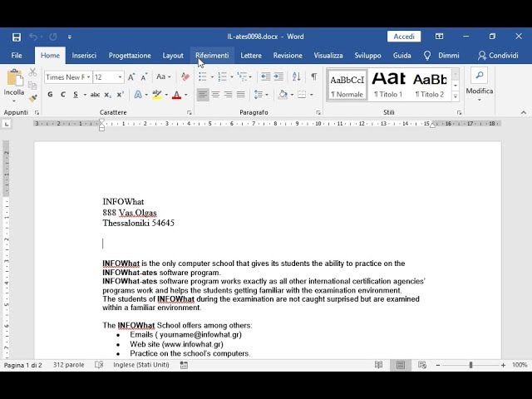Screen dimensions: 532x399
Task: Copy selection with the copy icon
Action: pos(32,86)
